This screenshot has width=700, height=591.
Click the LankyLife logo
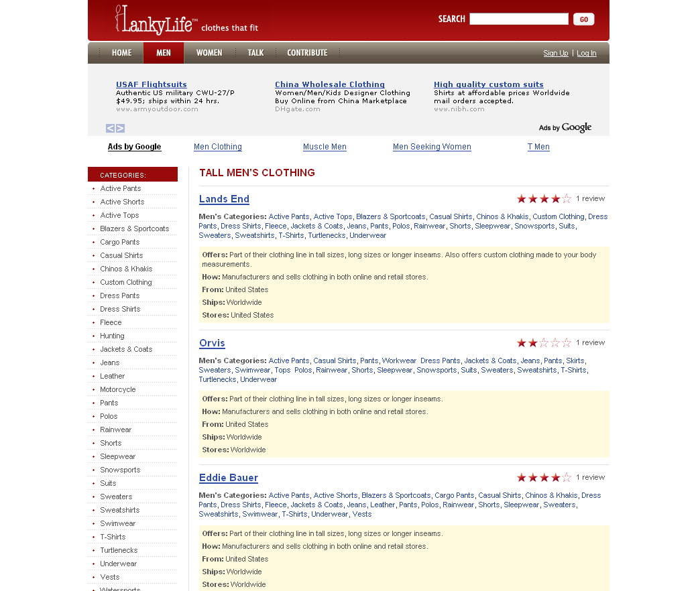(156, 20)
